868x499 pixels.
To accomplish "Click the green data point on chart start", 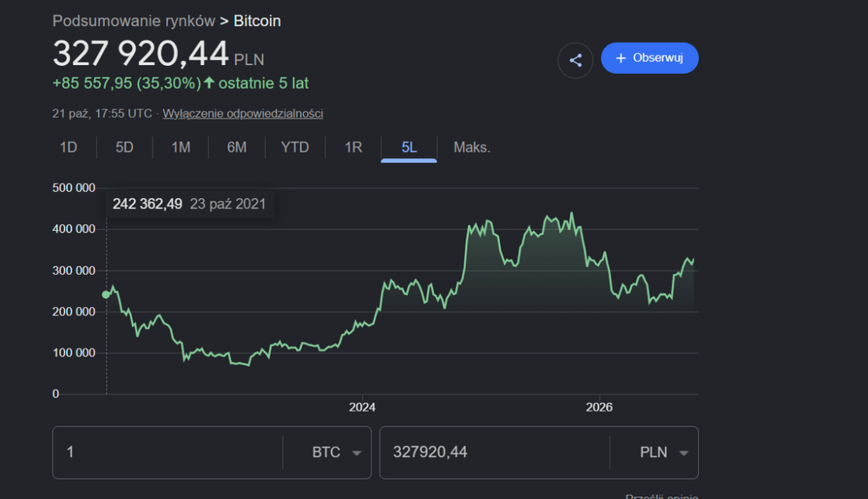I will tap(106, 295).
